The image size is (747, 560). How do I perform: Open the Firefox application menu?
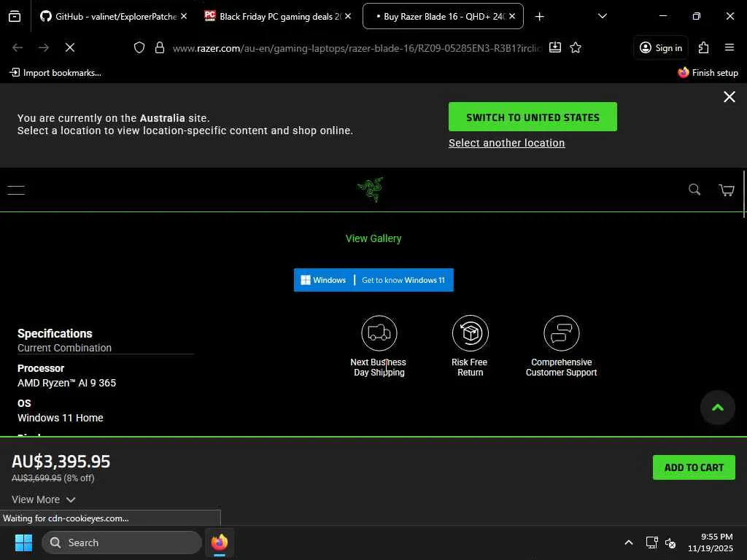pyautogui.click(x=729, y=47)
